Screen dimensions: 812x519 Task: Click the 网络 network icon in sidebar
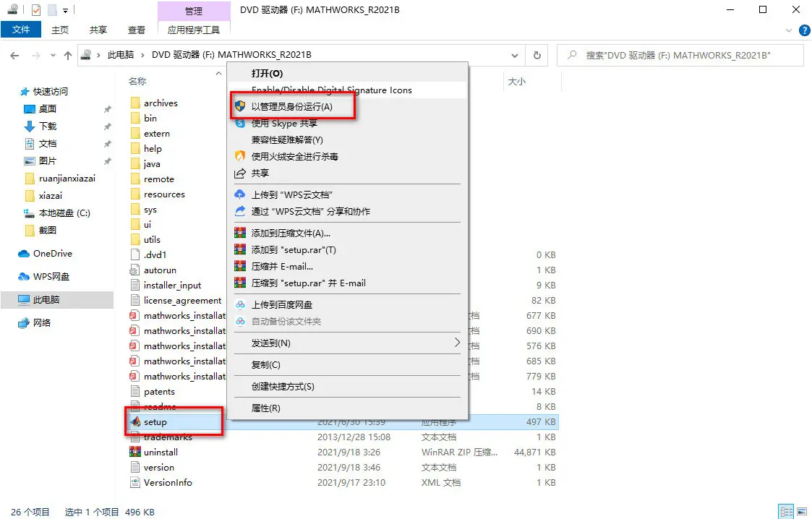pyautogui.click(x=24, y=323)
